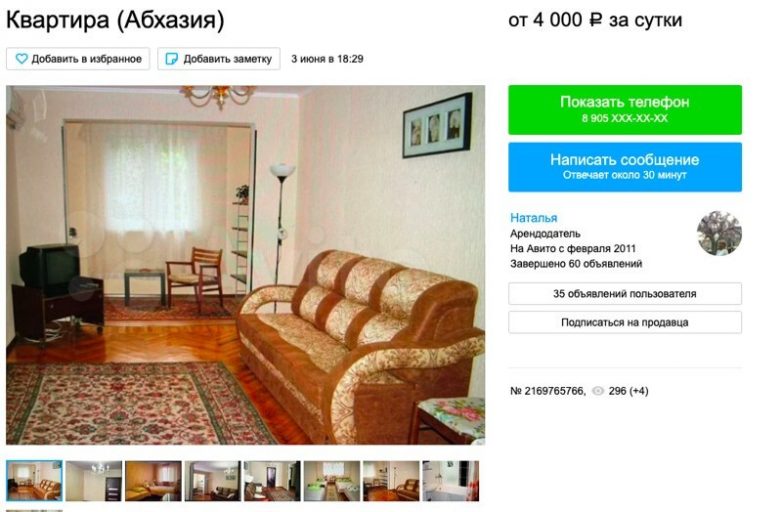Select eighth thumbnail showing bathroom

(x=451, y=481)
